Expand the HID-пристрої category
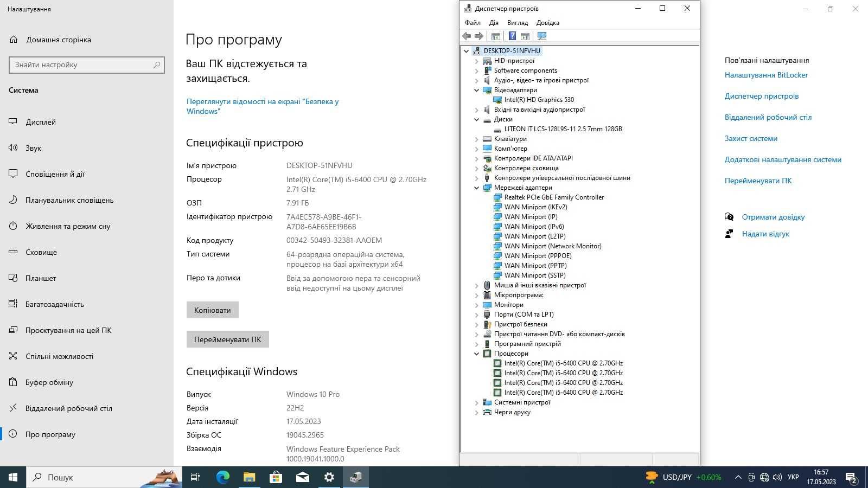This screenshot has height=488, width=868. click(476, 61)
